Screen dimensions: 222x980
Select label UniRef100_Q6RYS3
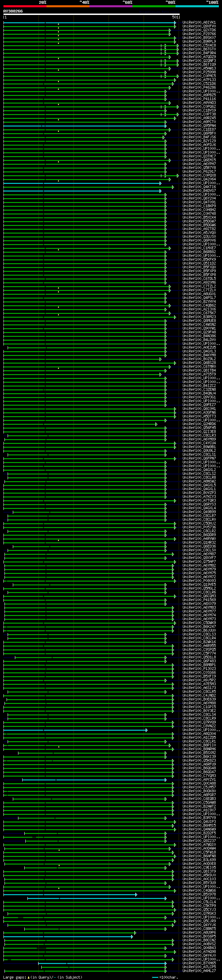(x=199, y=504)
